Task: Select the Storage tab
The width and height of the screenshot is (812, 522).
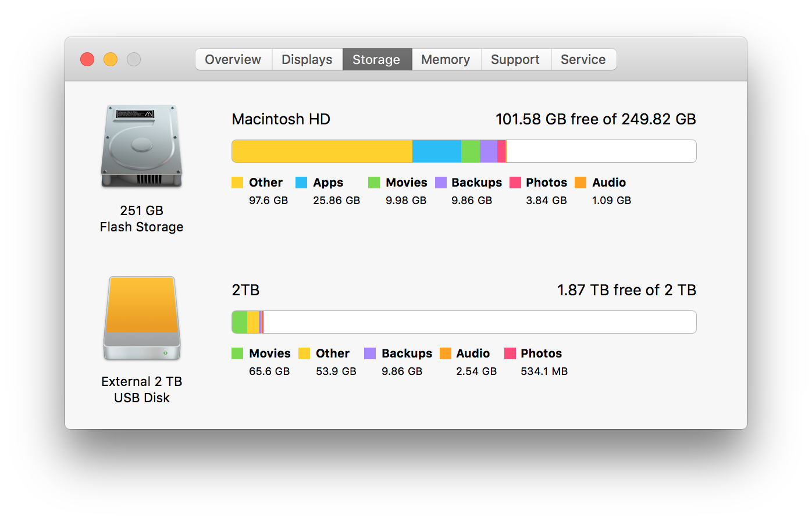Action: [x=377, y=59]
